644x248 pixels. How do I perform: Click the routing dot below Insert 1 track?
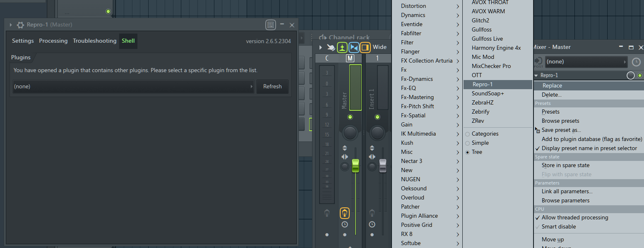[x=372, y=235]
